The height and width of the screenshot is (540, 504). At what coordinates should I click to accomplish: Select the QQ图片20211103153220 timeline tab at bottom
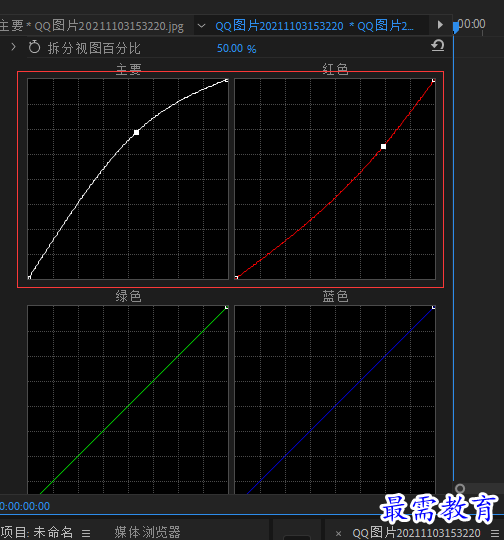(416, 533)
